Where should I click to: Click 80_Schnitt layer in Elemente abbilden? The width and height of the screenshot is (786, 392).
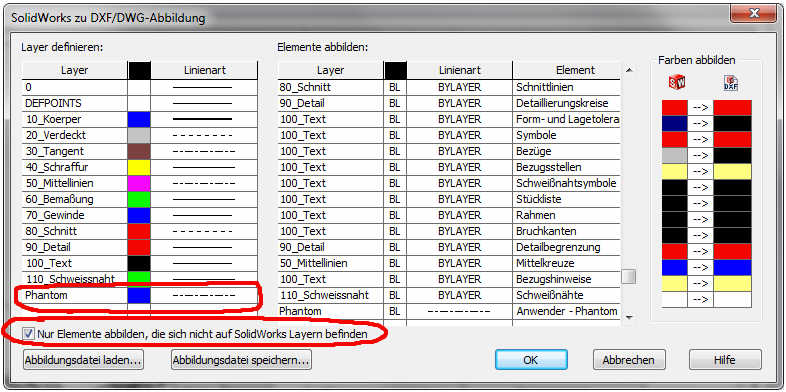pos(330,87)
